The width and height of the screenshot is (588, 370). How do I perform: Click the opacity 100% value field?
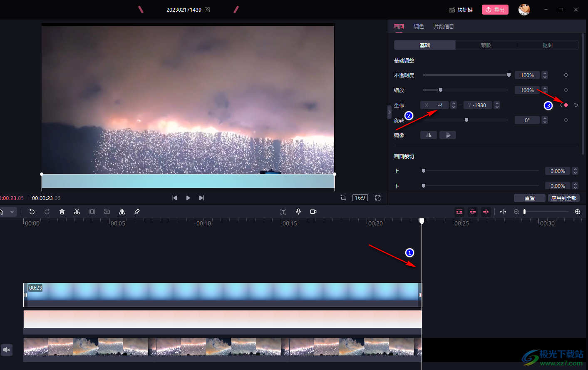tap(527, 75)
